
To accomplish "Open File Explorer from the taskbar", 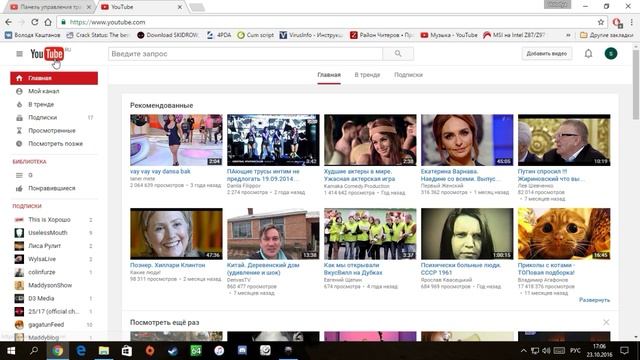I will coord(104,351).
